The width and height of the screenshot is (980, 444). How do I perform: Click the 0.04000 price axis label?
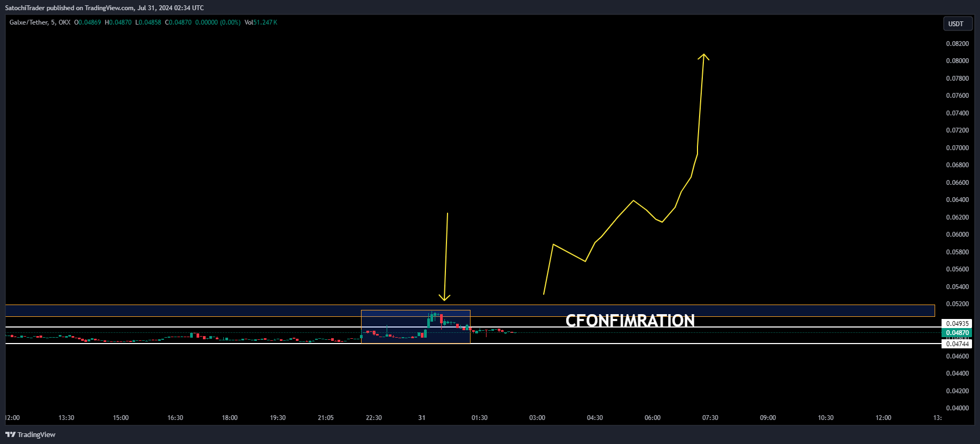pos(957,408)
